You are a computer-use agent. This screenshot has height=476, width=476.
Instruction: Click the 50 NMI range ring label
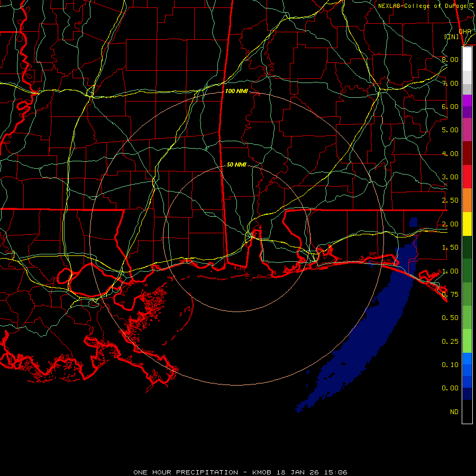click(x=236, y=164)
